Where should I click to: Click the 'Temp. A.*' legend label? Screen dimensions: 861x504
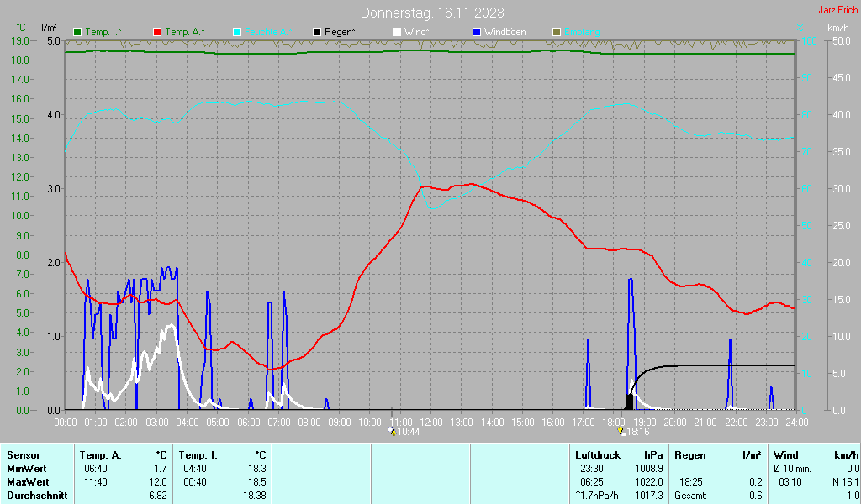[184, 33]
